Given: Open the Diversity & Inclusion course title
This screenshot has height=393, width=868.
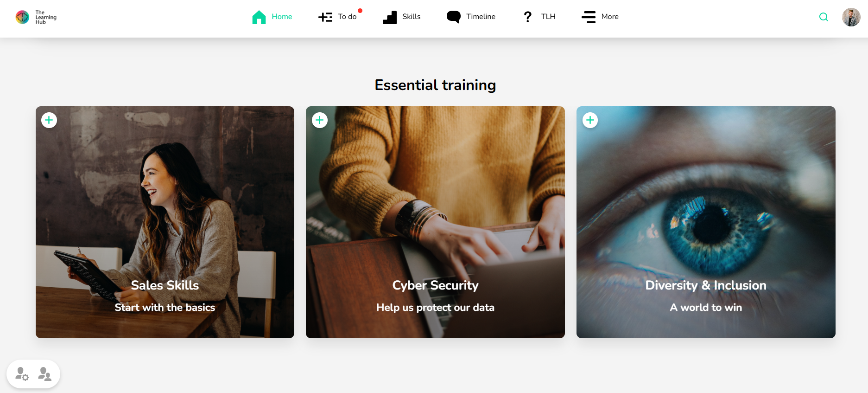Looking at the screenshot, I should point(706,285).
